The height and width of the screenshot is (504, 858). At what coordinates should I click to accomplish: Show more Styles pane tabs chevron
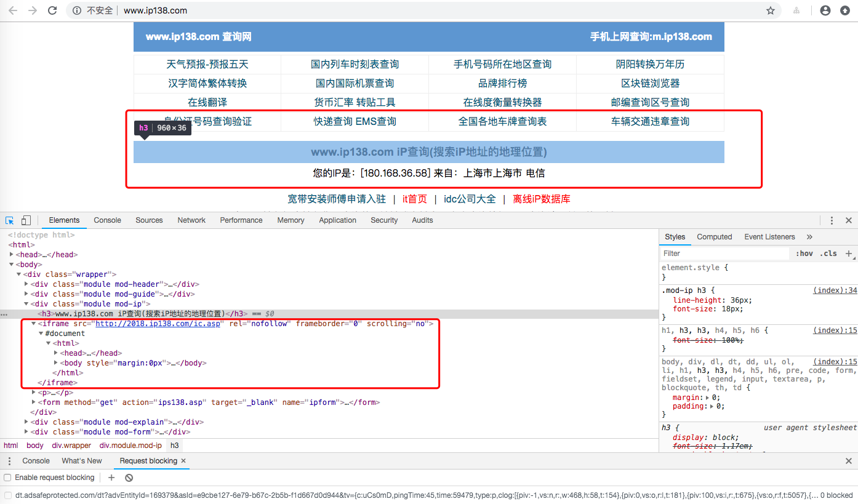(809, 237)
